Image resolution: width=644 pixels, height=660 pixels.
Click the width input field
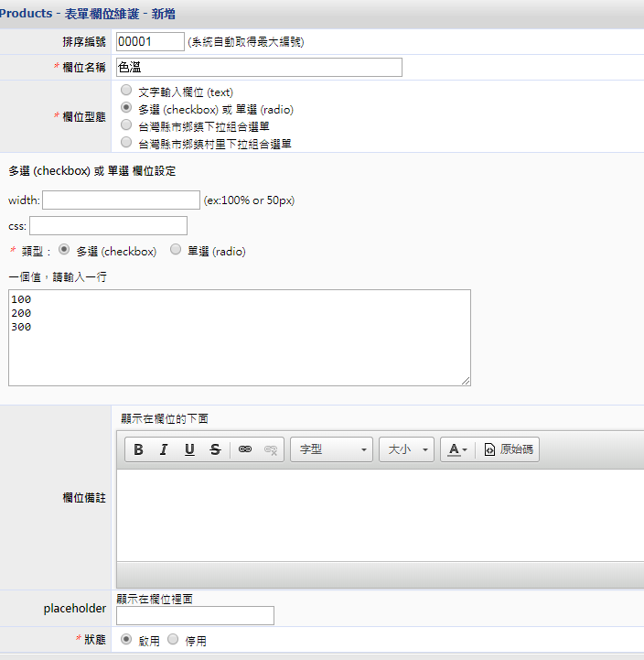[x=121, y=200]
